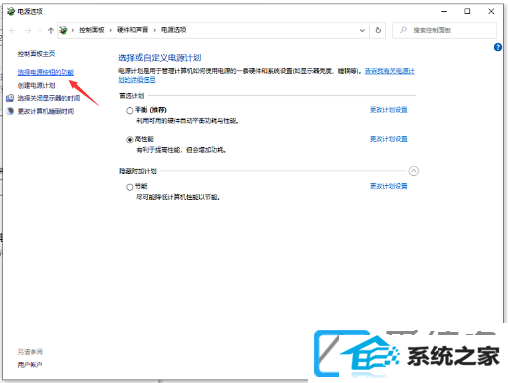Open 更改计划设置 for 高性能 plan
The image size is (508, 383).
tap(389, 139)
